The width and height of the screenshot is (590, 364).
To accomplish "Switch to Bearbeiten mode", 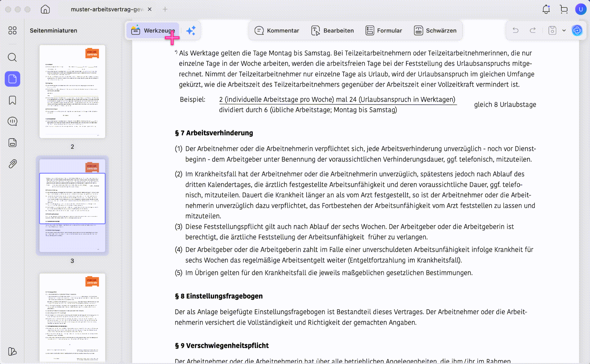I will point(333,31).
